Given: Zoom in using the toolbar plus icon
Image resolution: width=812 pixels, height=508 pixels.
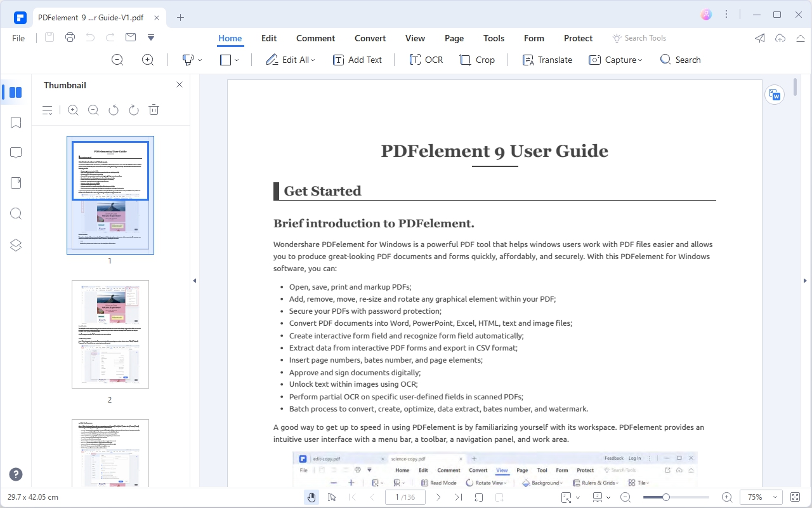Looking at the screenshot, I should click(x=148, y=60).
